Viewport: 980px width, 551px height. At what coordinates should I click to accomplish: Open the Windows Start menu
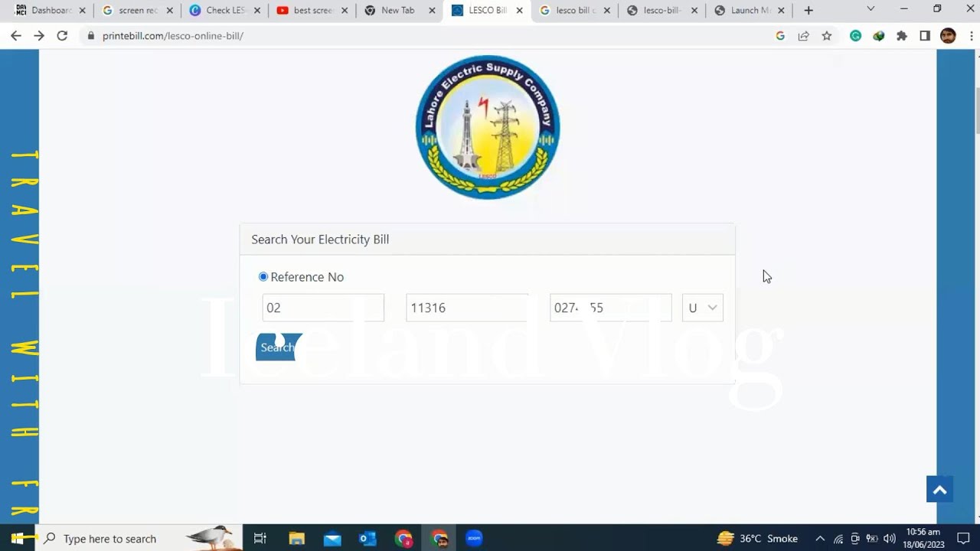point(17,538)
